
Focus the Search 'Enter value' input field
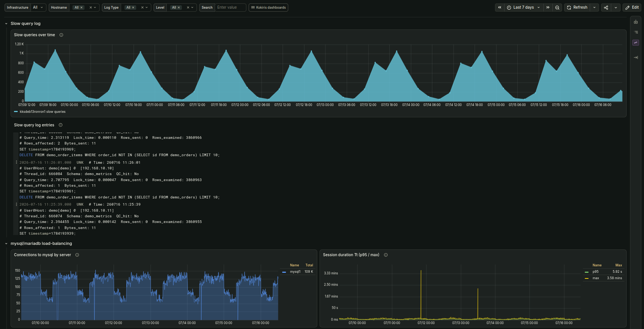coord(231,8)
